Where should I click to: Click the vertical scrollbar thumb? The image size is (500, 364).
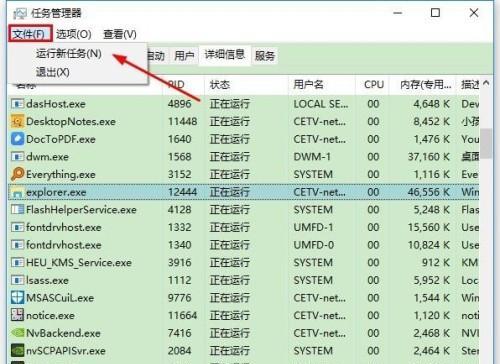tap(487, 144)
